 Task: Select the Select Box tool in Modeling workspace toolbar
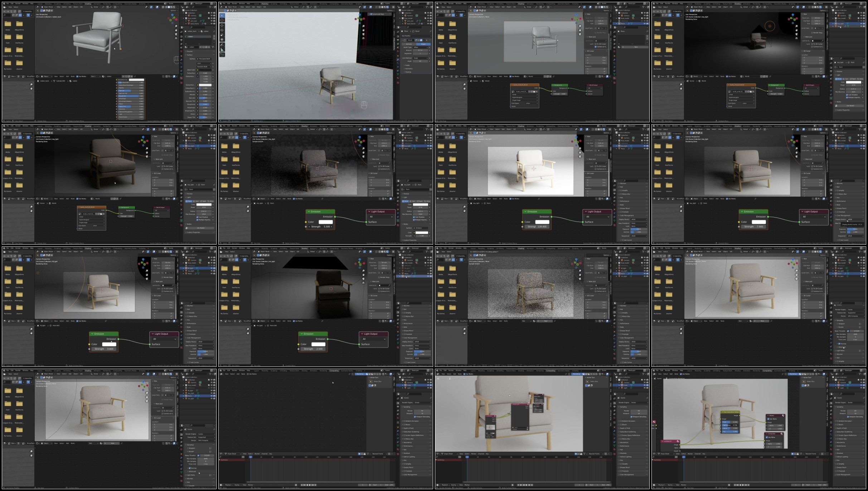(x=222, y=15)
